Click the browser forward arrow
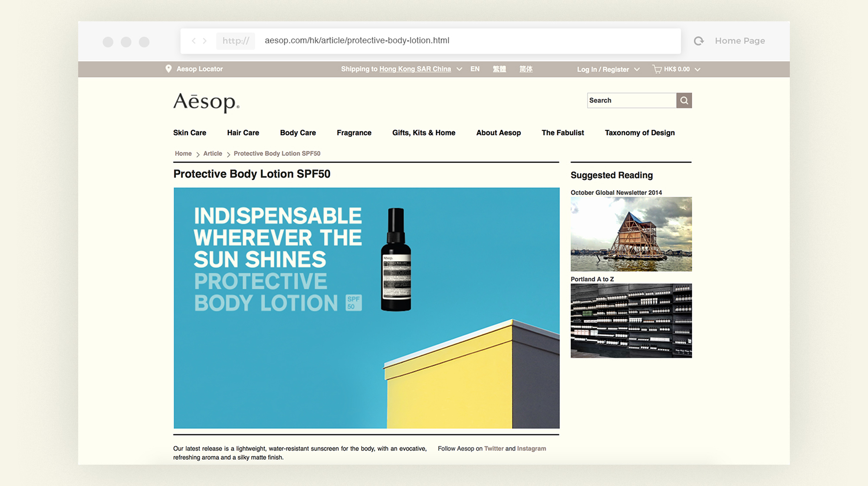Image resolution: width=868 pixels, height=486 pixels. [205, 41]
